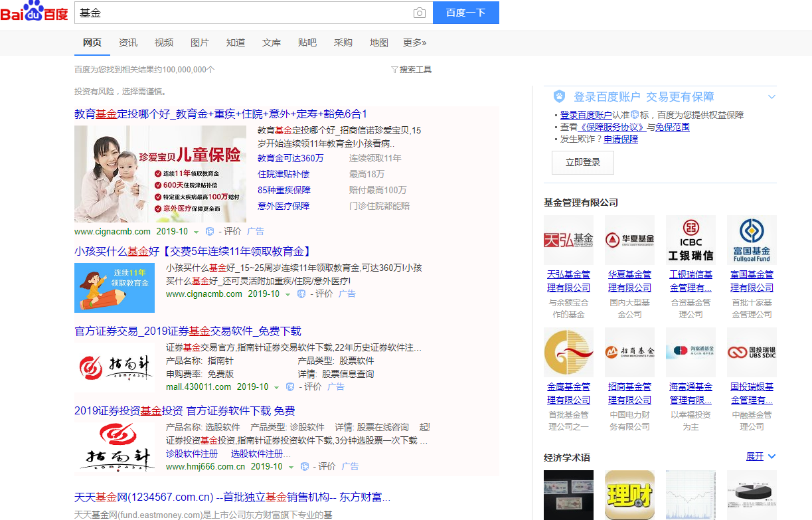The image size is (812, 520).
Task: Click the shield badge next to www.cignacmb.com 2019-10 first ad
Action: click(x=210, y=232)
